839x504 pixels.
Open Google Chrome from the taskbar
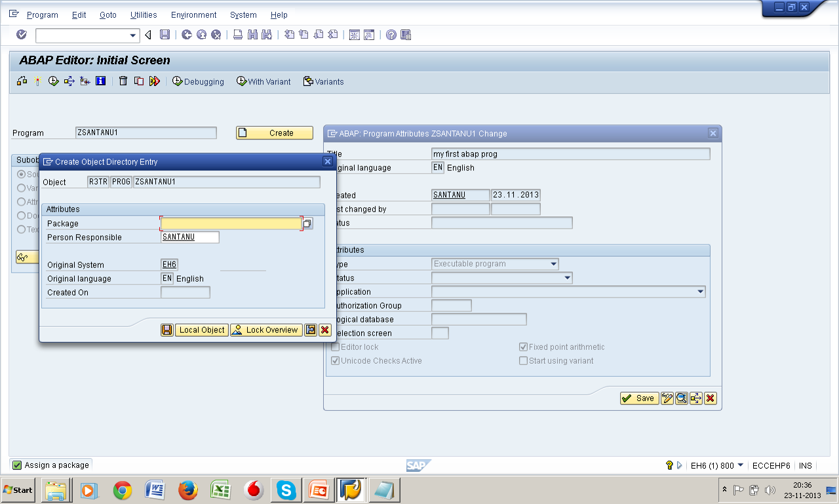(123, 490)
